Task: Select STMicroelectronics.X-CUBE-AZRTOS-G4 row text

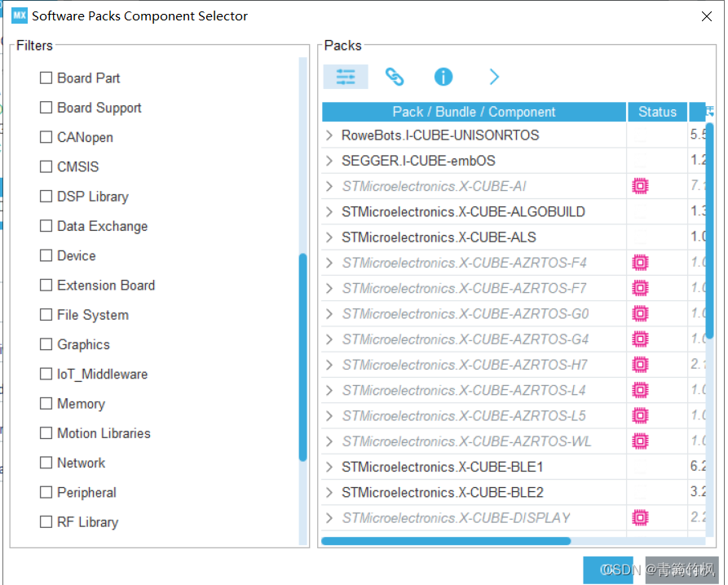Action: pyautogui.click(x=465, y=339)
